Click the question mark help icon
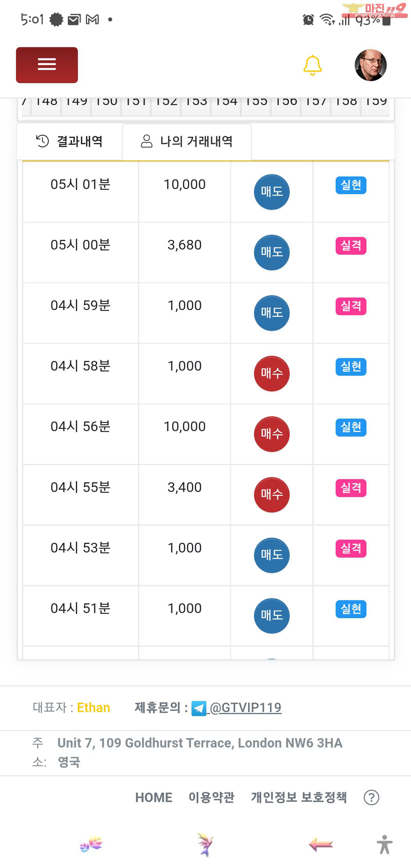 click(371, 797)
